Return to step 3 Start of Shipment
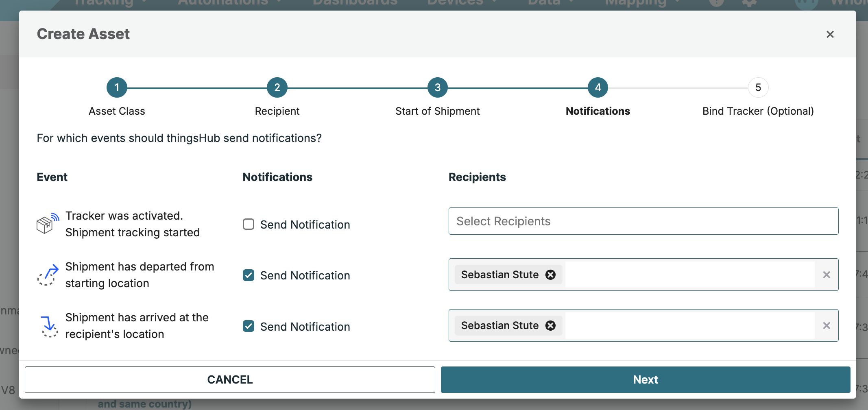Screen dimensions: 868x410 coord(437,87)
